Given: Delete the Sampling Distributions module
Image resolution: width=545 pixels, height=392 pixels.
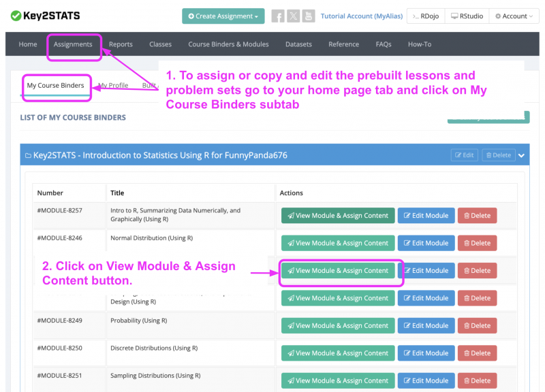Looking at the screenshot, I should [478, 380].
